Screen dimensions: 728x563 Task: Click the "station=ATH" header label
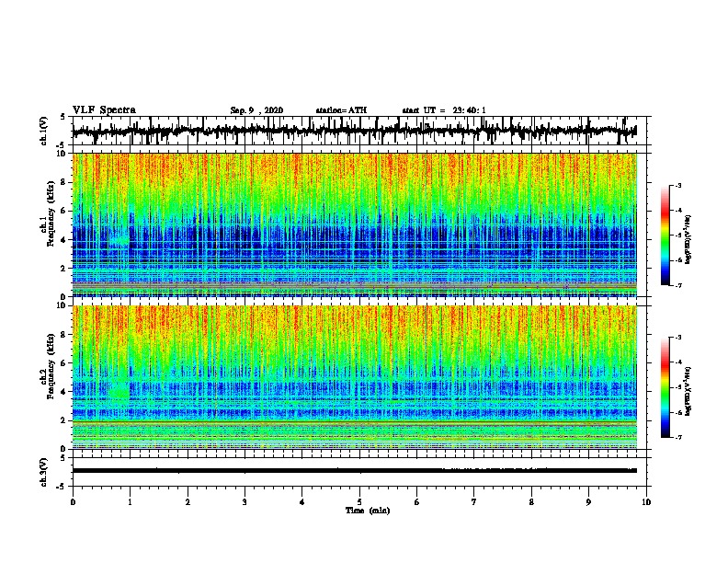click(x=341, y=110)
